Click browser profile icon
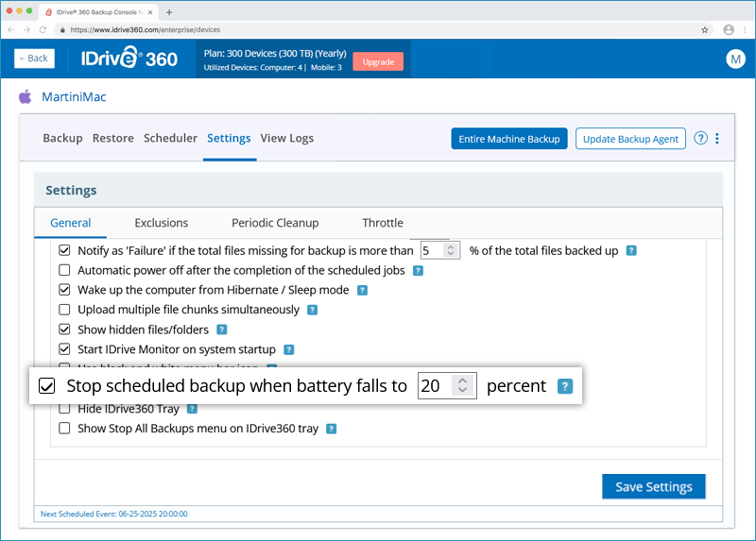Screen dimensions: 756x541 [x=729, y=30]
